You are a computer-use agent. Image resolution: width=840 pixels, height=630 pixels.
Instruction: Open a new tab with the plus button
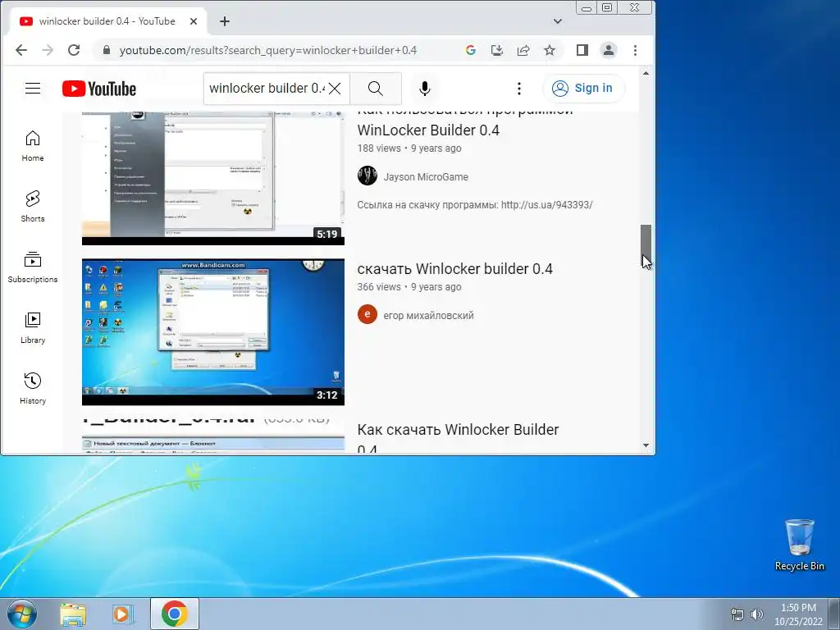(x=225, y=21)
